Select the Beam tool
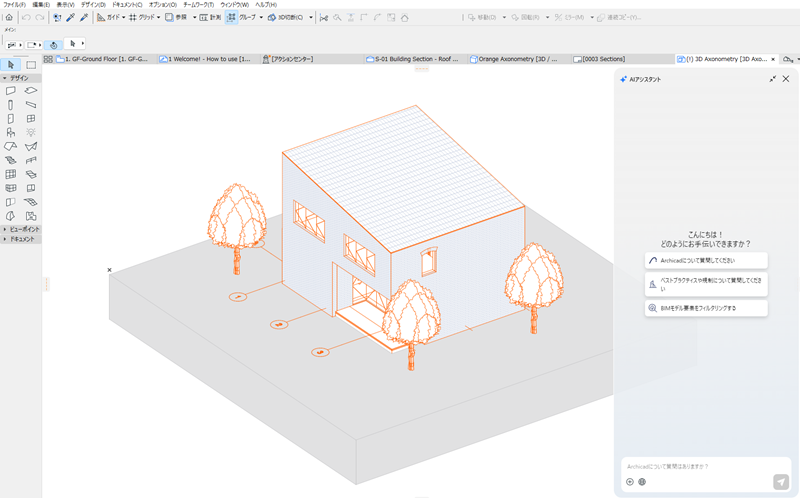The image size is (800, 498). tap(31, 105)
